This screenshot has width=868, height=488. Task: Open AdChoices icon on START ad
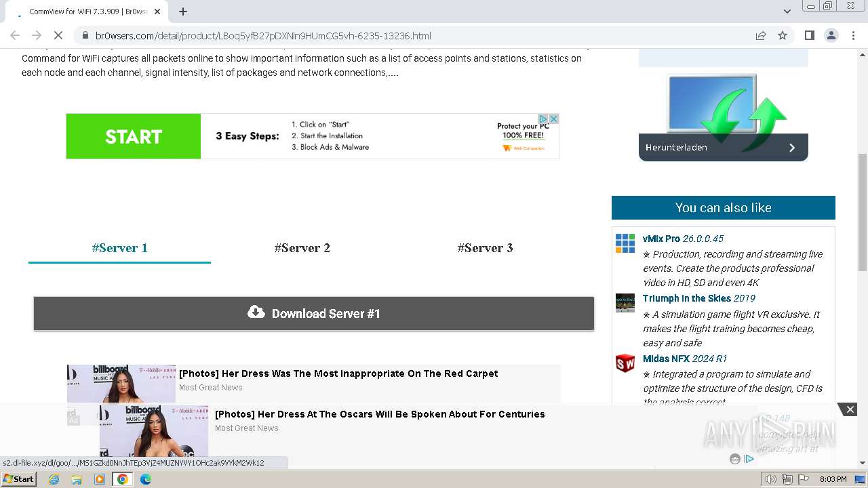coord(543,119)
